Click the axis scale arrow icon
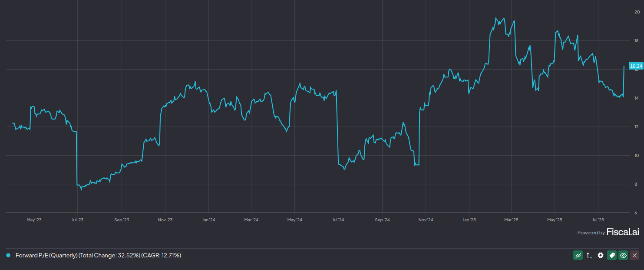Viewport: 644px width, 270px height. tap(589, 256)
